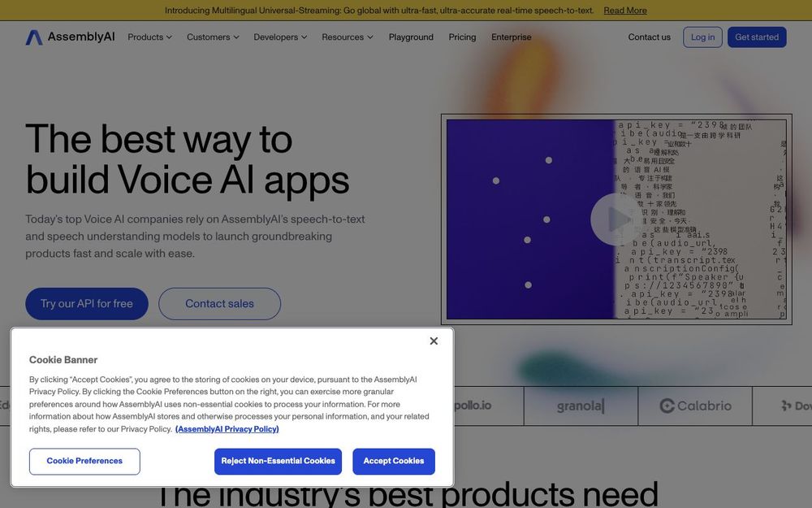Expand the Customers dropdown menu
This screenshot has height=508, width=812.
click(213, 37)
